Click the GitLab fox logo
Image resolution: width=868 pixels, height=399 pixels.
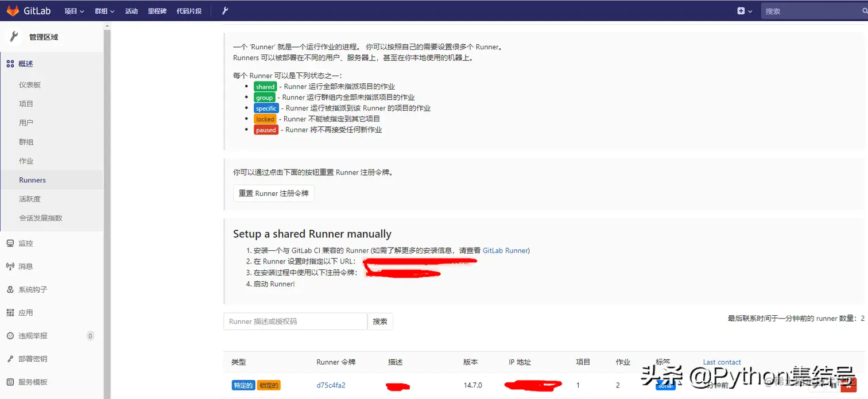12,10
